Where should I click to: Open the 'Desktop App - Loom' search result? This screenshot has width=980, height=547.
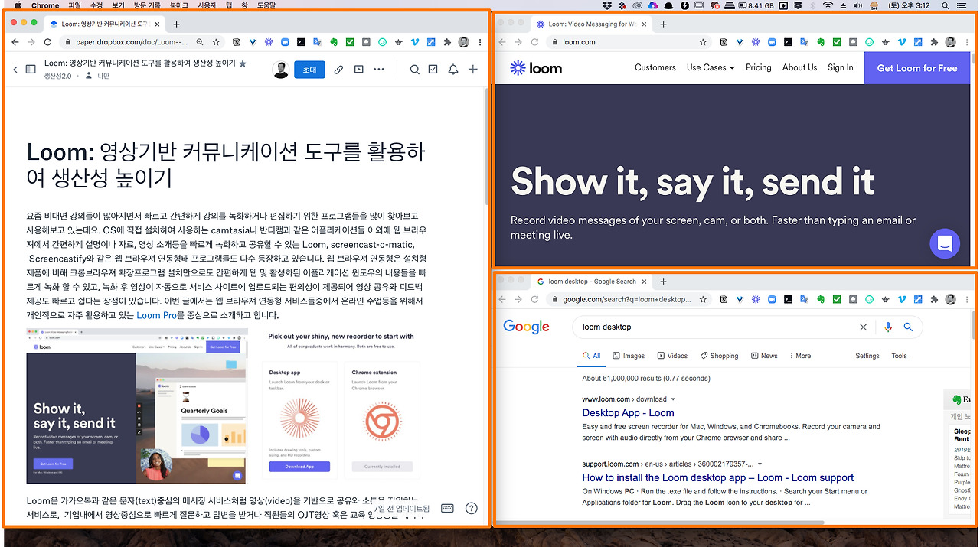(x=628, y=412)
